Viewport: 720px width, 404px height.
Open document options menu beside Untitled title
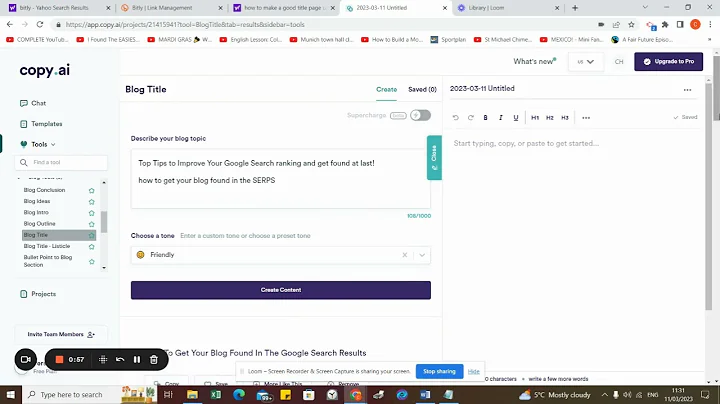(x=687, y=90)
